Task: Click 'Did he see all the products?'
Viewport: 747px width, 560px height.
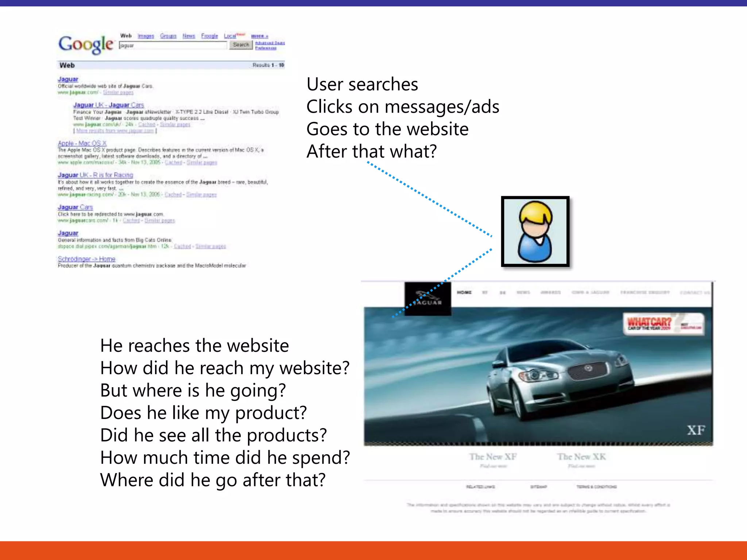Action: tap(214, 435)
